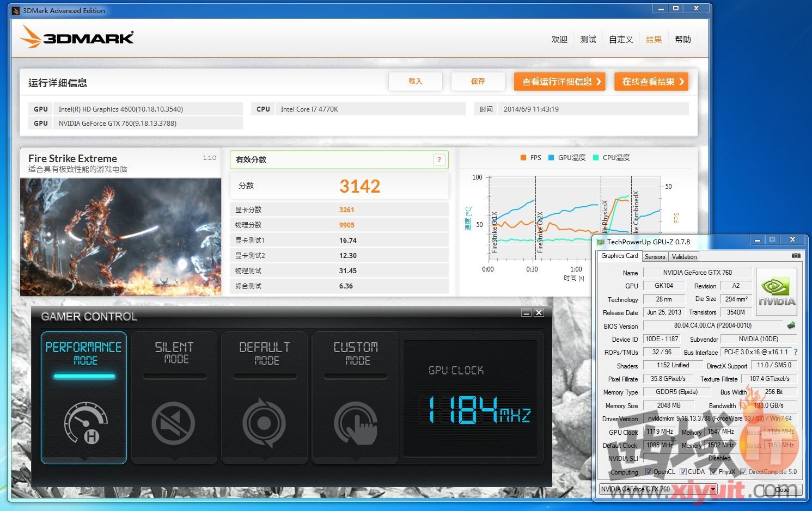Image resolution: width=812 pixels, height=511 pixels.
Task: Click the GPU Clock value 1119 MHz in GPU-Z
Action: (x=660, y=432)
